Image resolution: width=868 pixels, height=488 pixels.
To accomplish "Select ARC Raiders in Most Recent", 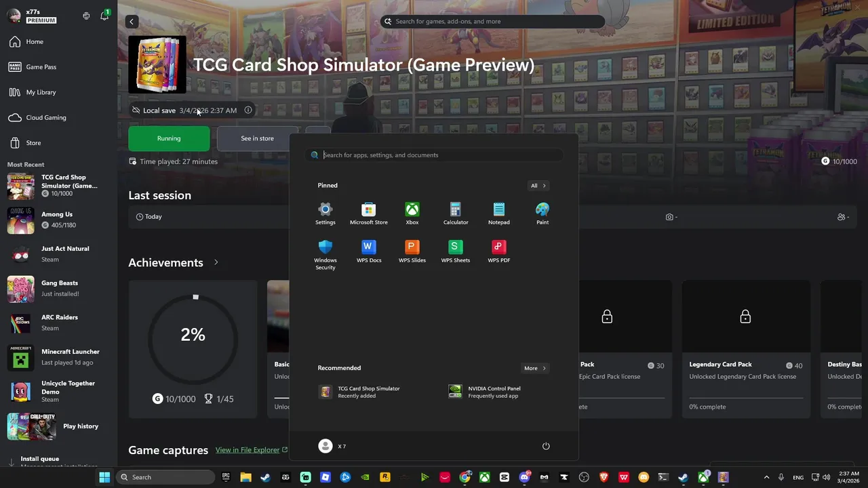I will 58,323.
